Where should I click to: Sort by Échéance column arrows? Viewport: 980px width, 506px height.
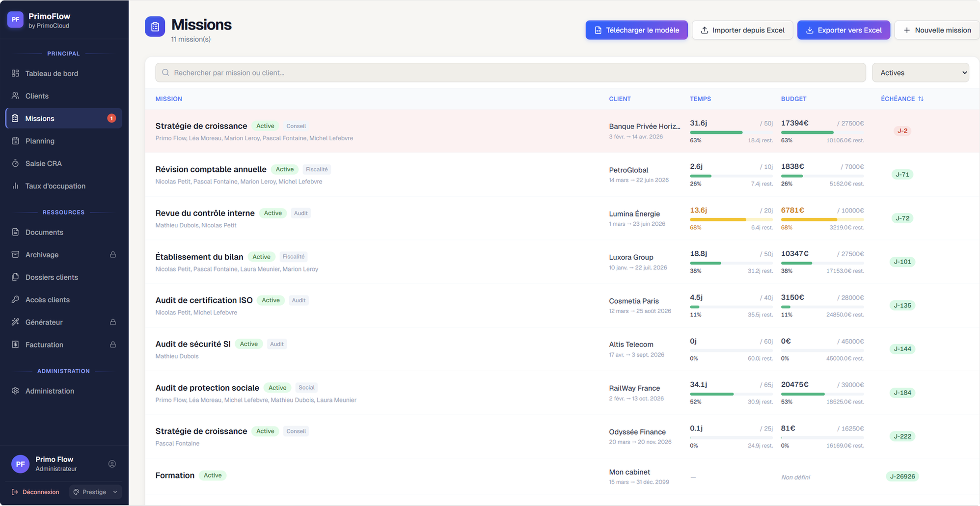click(921, 99)
